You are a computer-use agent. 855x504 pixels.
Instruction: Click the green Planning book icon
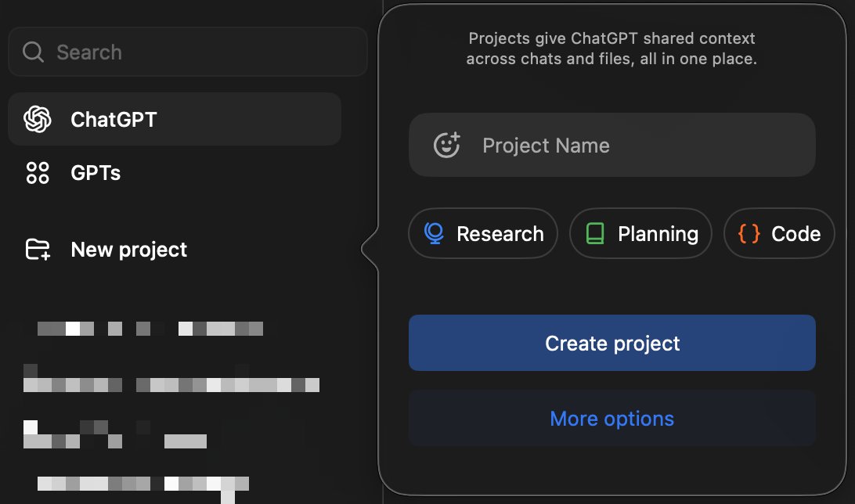595,233
